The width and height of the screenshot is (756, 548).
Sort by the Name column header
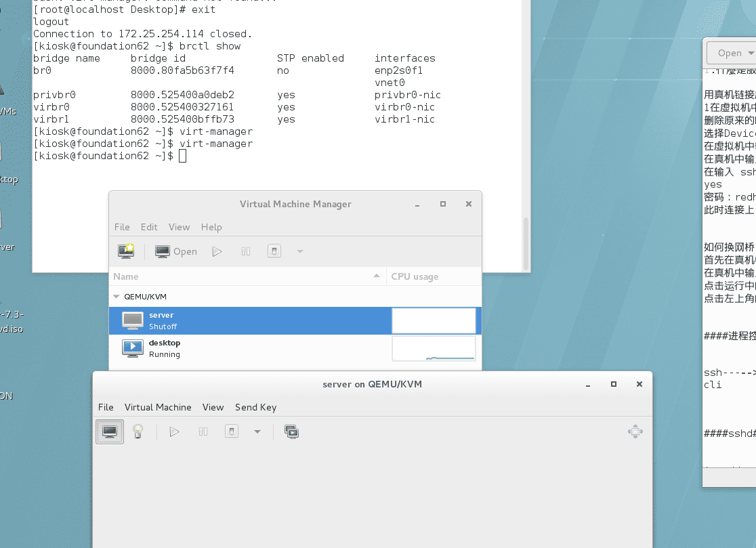[x=247, y=276]
